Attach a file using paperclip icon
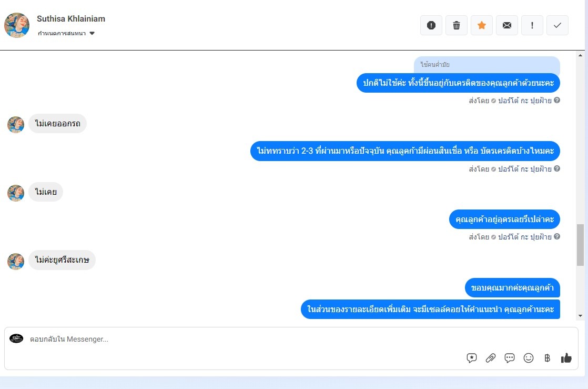Image resolution: width=588 pixels, height=389 pixels. coord(491,358)
